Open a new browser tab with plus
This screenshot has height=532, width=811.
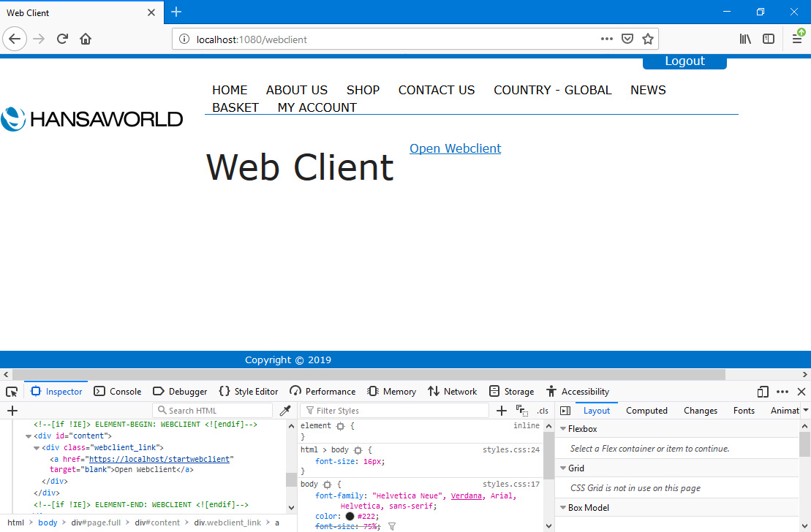tap(176, 12)
